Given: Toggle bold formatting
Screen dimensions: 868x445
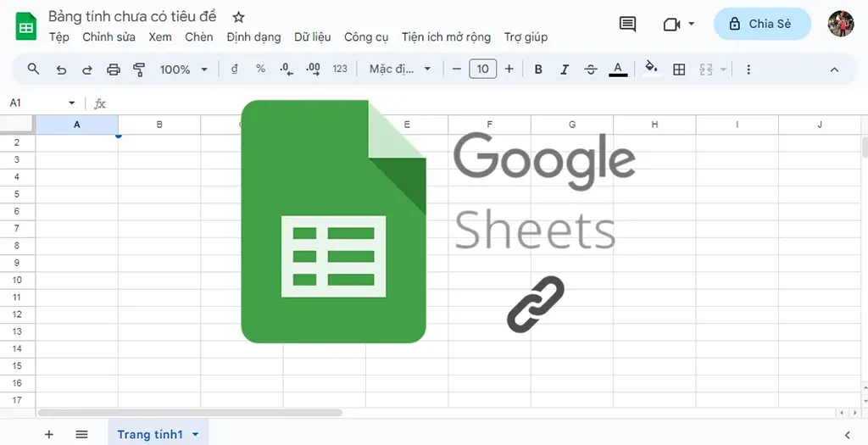Looking at the screenshot, I should [x=537, y=70].
